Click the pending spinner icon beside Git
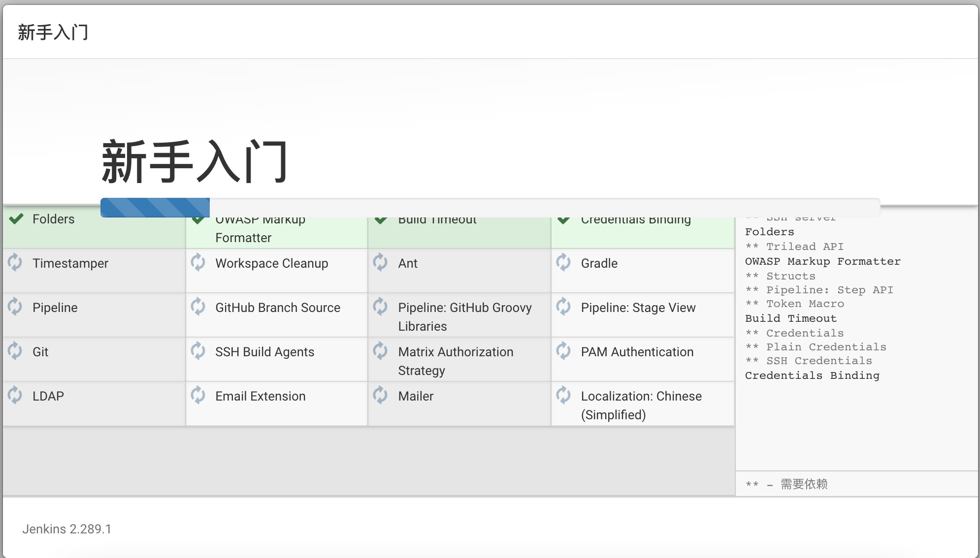The image size is (980, 558). 15,351
